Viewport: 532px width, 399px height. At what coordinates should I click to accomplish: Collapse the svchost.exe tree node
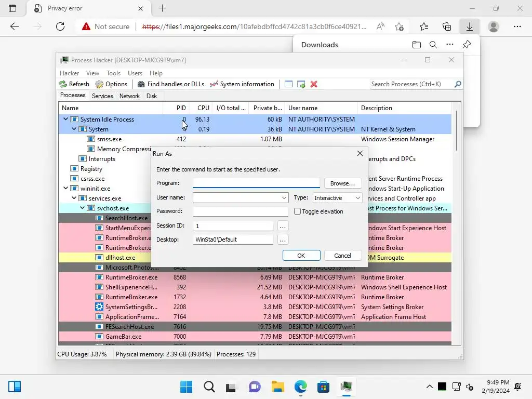83,208
